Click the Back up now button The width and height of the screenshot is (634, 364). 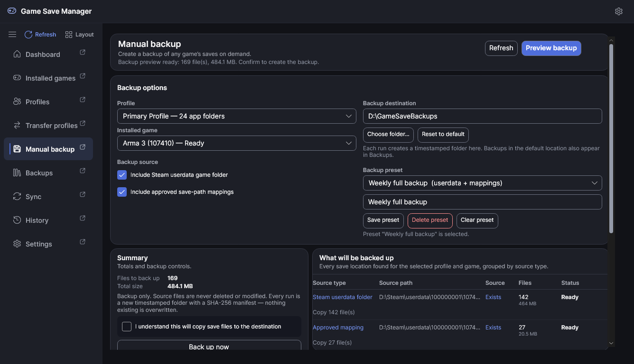pos(209,346)
